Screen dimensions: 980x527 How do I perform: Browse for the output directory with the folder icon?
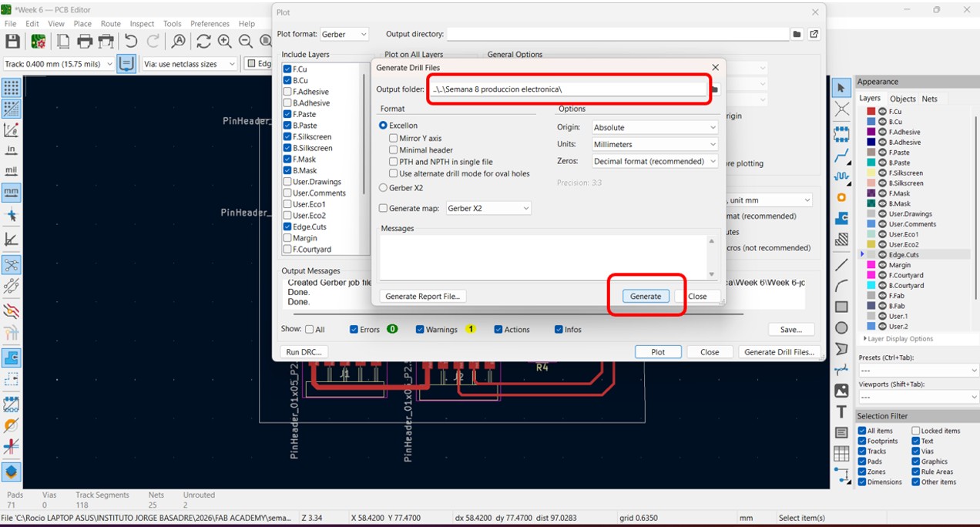pyautogui.click(x=797, y=34)
